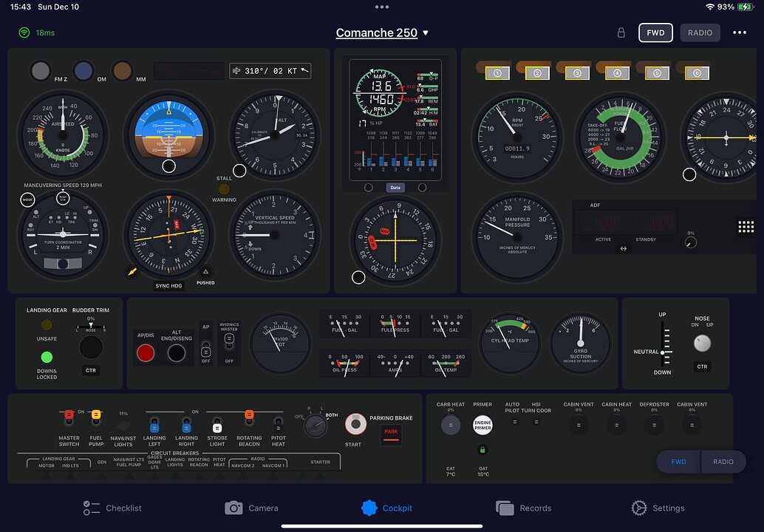Open the Camera tab
This screenshot has width=764, height=532.
[252, 508]
